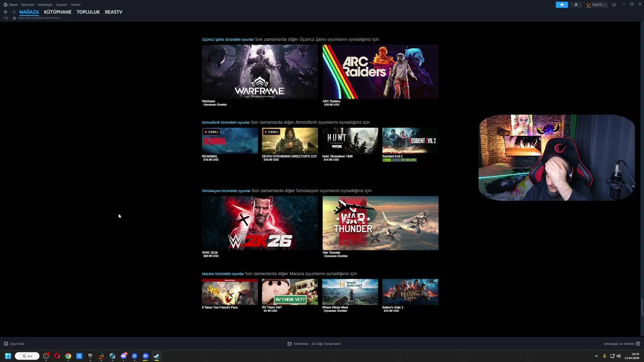Screen dimensions: 644x362
Task: Open the Görünüm menu
Action: coord(28,5)
